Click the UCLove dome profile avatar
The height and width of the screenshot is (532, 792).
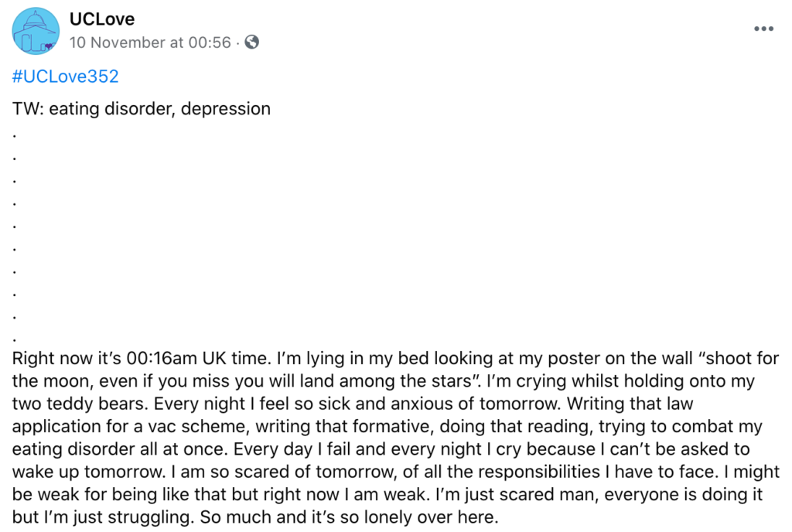click(x=36, y=30)
